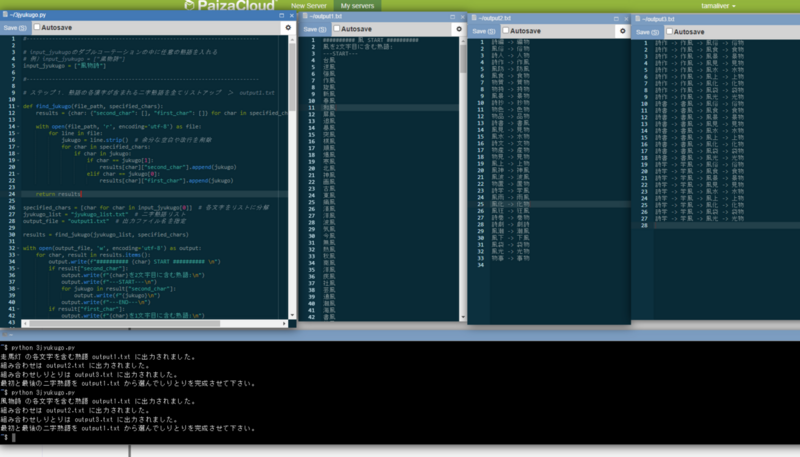
Task: Click the terminal prompt at bottom
Action: (x=9, y=438)
